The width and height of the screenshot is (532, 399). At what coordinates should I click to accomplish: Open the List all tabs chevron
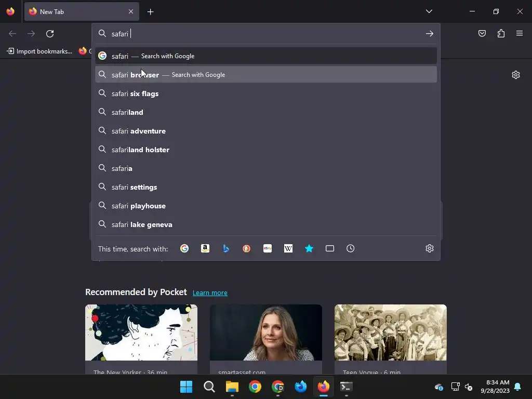[429, 11]
